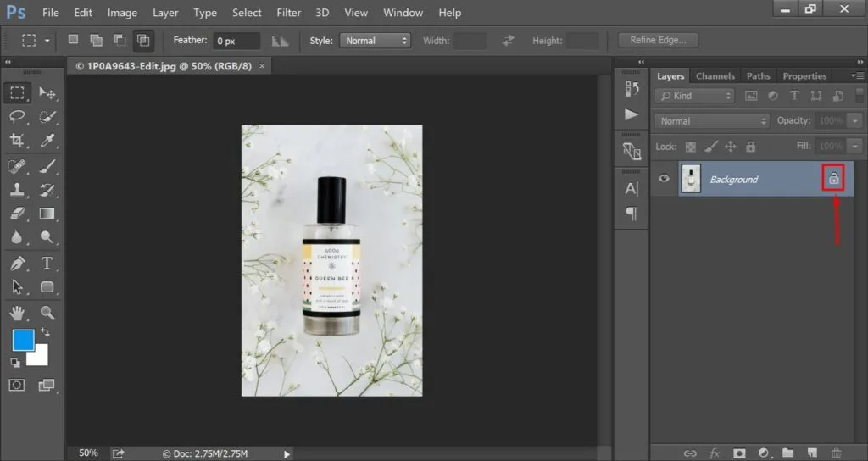Image resolution: width=868 pixels, height=461 pixels.
Task: Click the lock icon on Background layer
Action: (x=833, y=179)
